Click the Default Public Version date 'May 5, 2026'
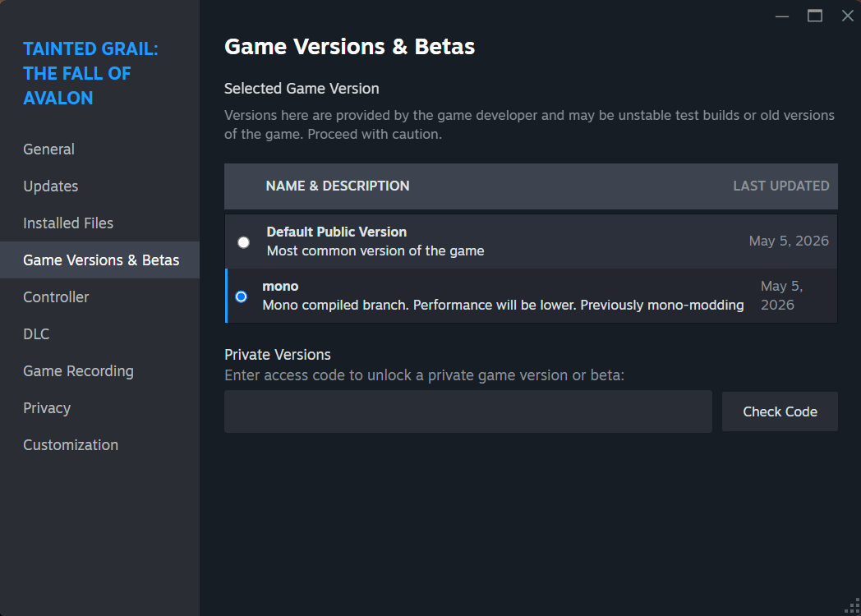 789,241
